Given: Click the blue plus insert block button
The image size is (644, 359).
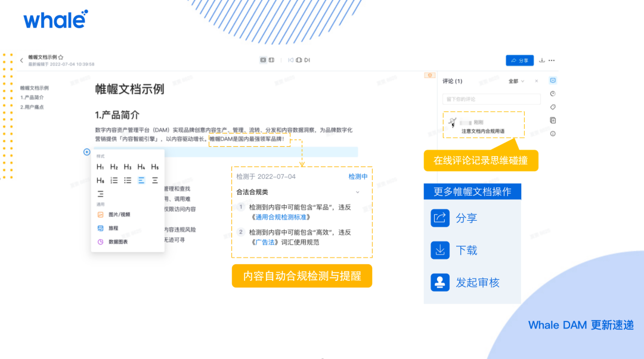Looking at the screenshot, I should [x=86, y=152].
